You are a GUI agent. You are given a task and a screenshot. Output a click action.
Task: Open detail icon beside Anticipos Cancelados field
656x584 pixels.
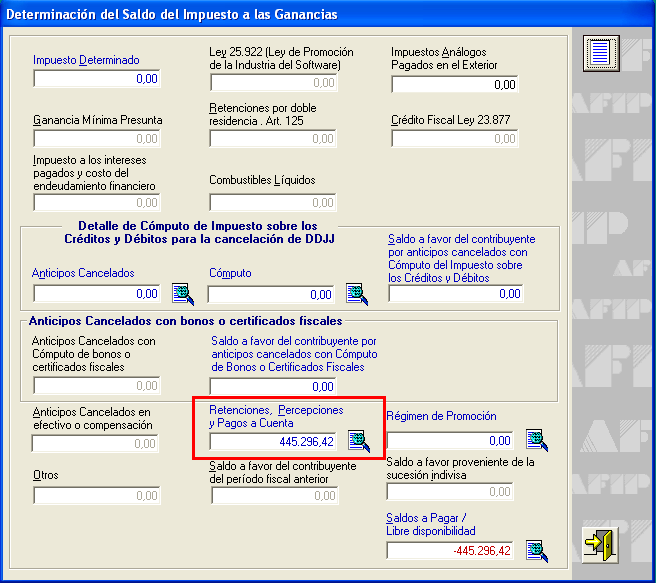[x=182, y=293]
